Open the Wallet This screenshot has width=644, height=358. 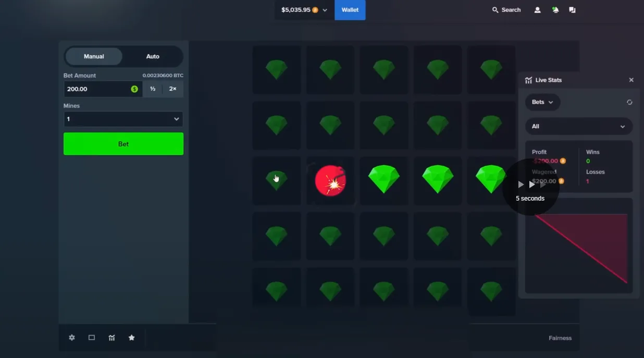(x=350, y=10)
